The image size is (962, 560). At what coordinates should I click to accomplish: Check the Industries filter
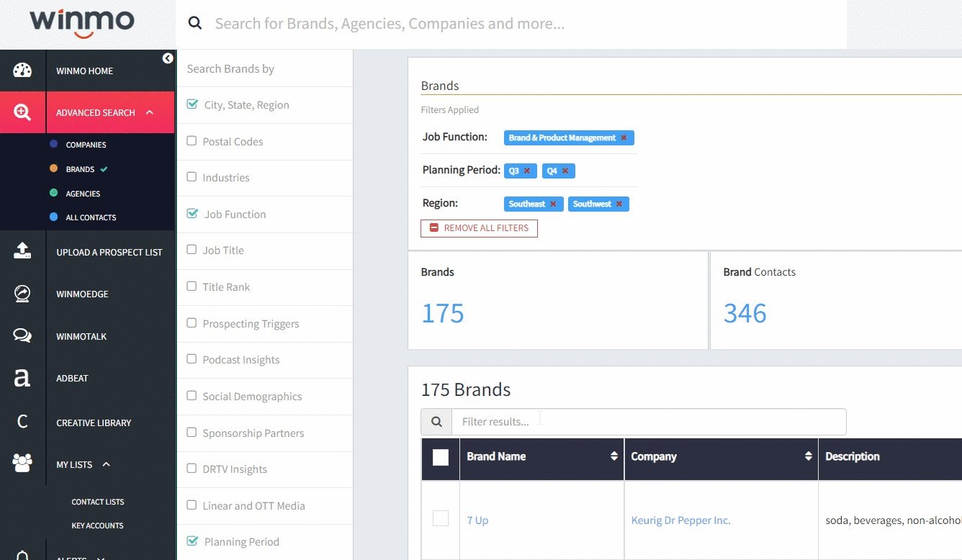point(192,177)
